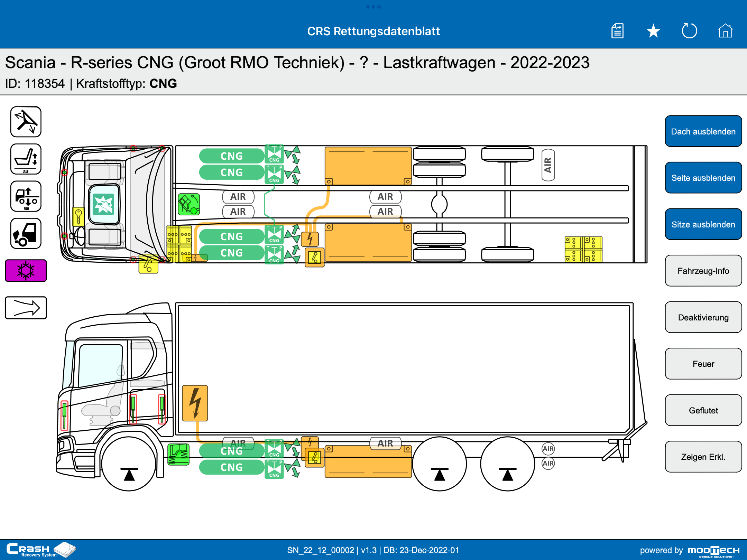Screen dimensions: 747x560
Task: Click the yellow battery pack at rear top view
Action: (x=583, y=249)
